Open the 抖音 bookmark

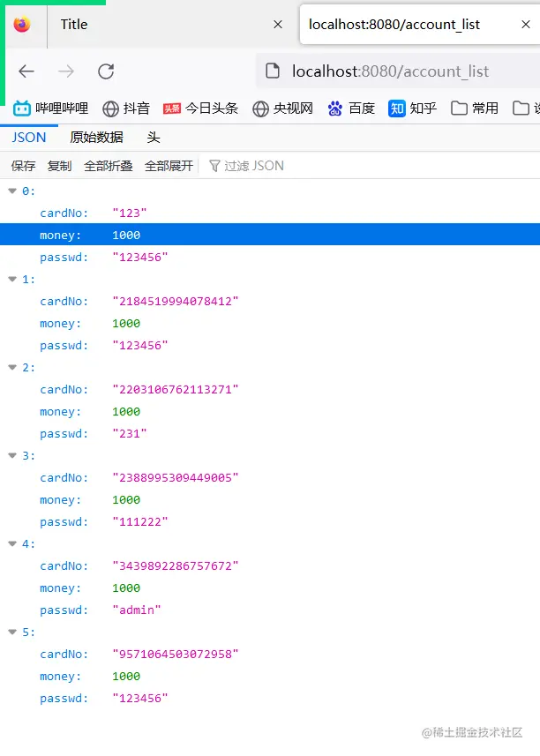126,109
